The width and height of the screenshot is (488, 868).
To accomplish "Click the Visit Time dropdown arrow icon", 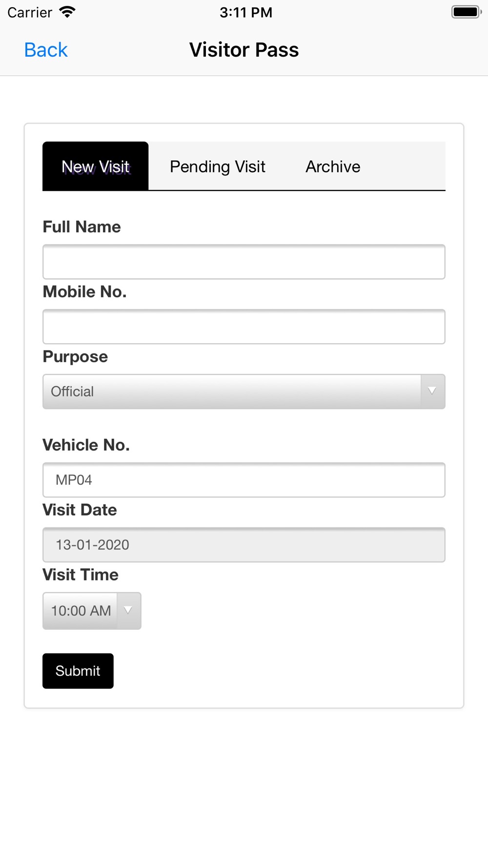I will tap(128, 610).
